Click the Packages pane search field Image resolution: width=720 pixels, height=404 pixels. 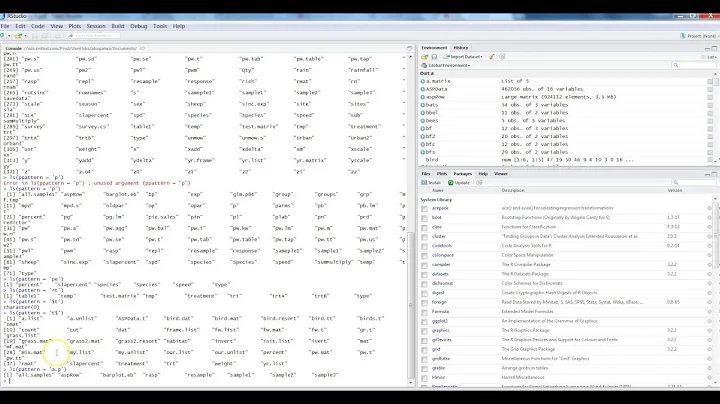click(692, 183)
